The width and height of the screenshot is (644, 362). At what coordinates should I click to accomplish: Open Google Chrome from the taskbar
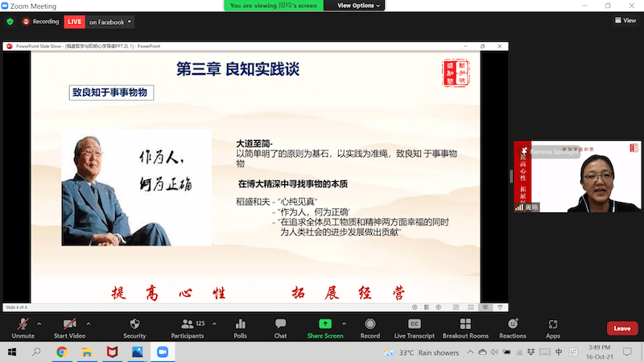point(62,352)
